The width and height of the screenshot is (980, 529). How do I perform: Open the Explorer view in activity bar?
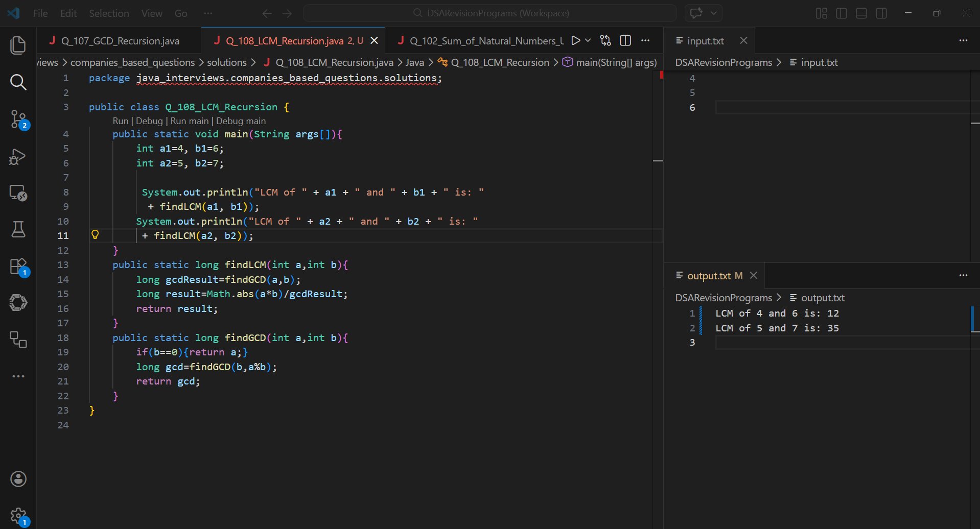coord(18,45)
